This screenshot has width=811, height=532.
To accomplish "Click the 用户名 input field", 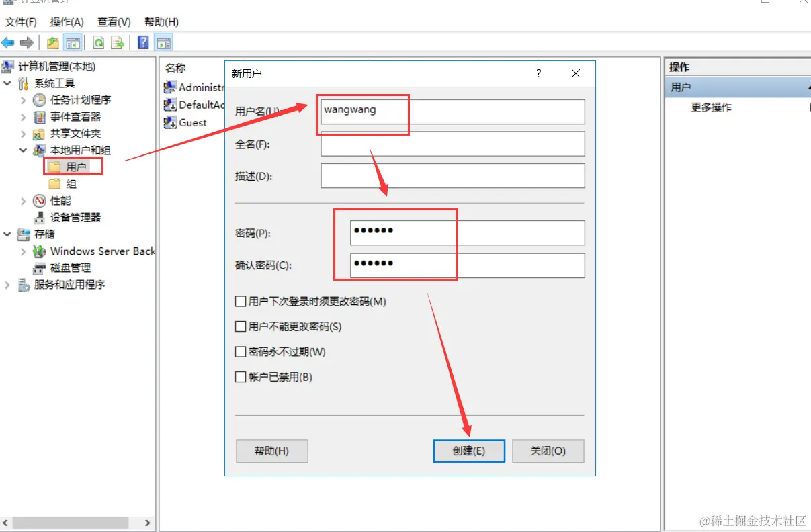I will pos(453,112).
